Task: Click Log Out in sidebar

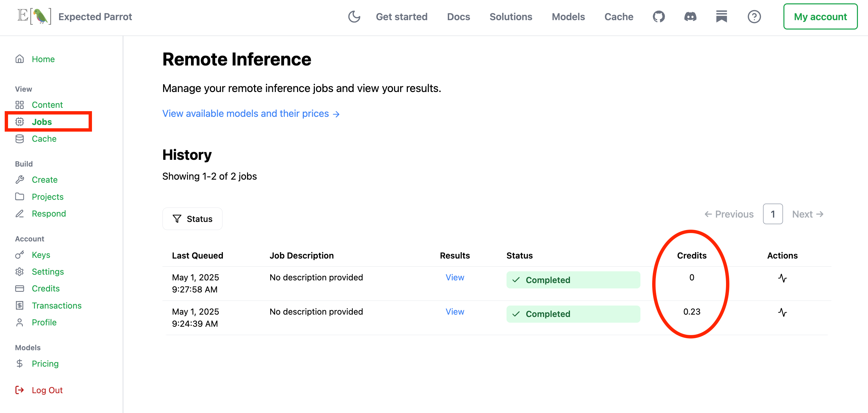Action: (47, 390)
